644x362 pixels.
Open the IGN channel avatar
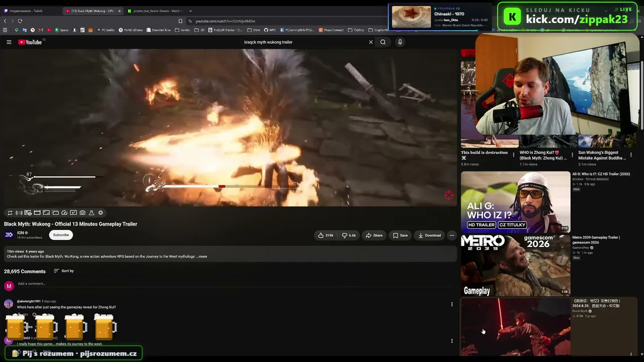9,235
